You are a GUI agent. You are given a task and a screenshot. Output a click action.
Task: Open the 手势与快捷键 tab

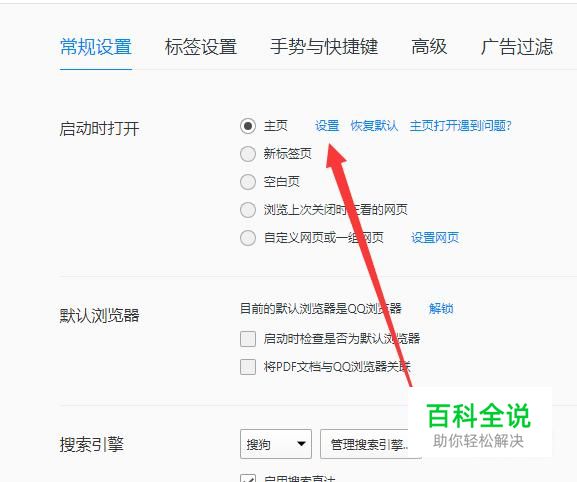pos(324,47)
